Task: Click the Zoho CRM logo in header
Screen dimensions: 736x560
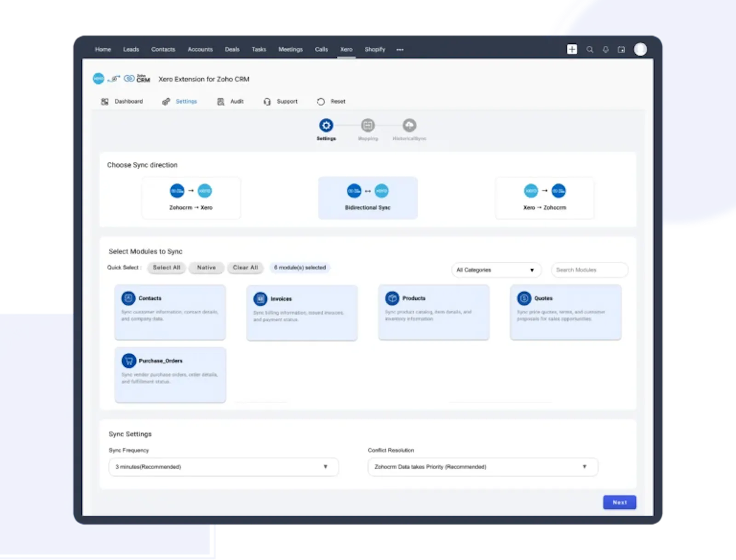Action: tap(138, 79)
